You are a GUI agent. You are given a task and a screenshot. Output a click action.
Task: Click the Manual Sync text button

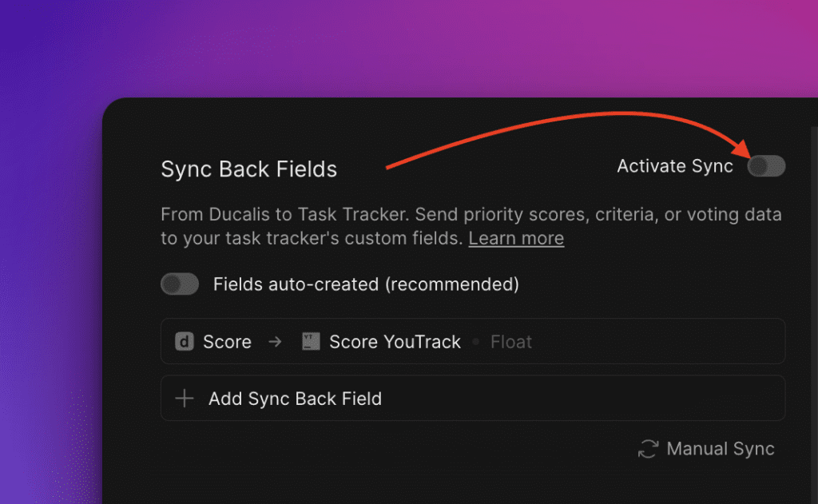click(720, 449)
